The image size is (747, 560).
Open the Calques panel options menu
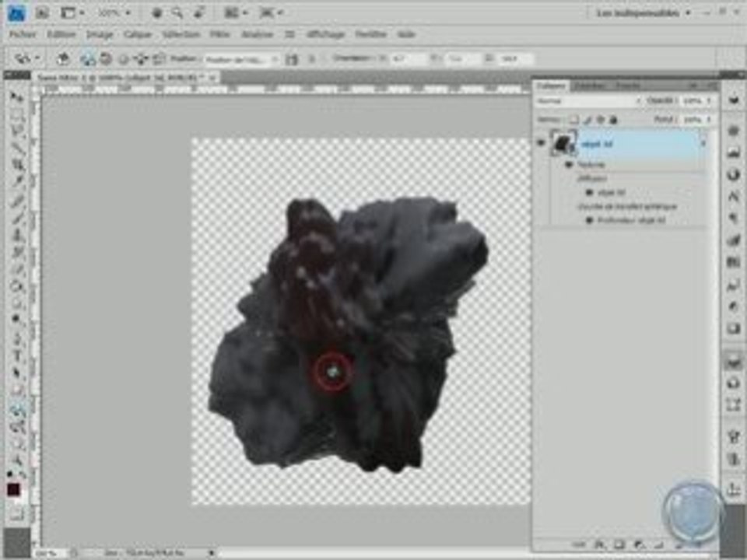(x=711, y=86)
